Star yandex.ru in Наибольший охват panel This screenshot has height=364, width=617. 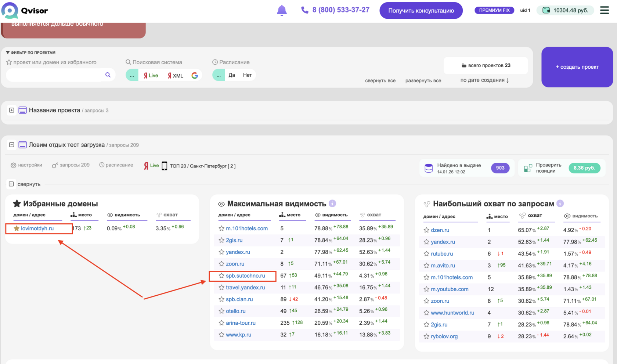coord(426,242)
